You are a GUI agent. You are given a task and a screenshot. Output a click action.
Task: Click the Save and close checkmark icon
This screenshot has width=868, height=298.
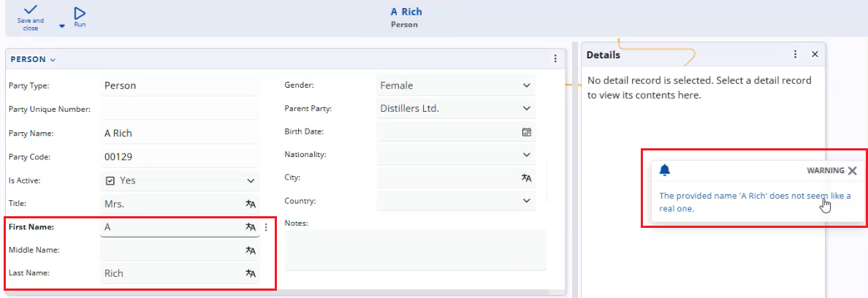pos(31,10)
